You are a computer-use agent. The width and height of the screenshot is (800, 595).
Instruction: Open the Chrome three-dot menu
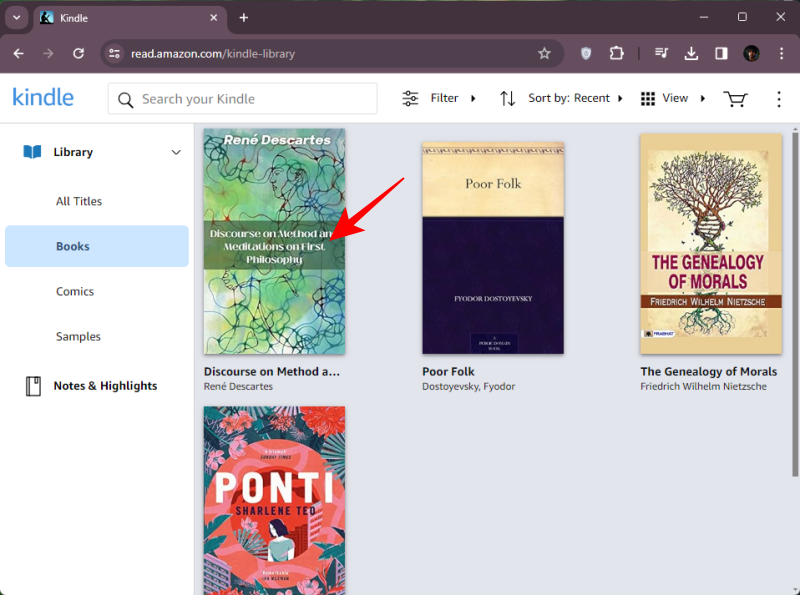click(781, 53)
